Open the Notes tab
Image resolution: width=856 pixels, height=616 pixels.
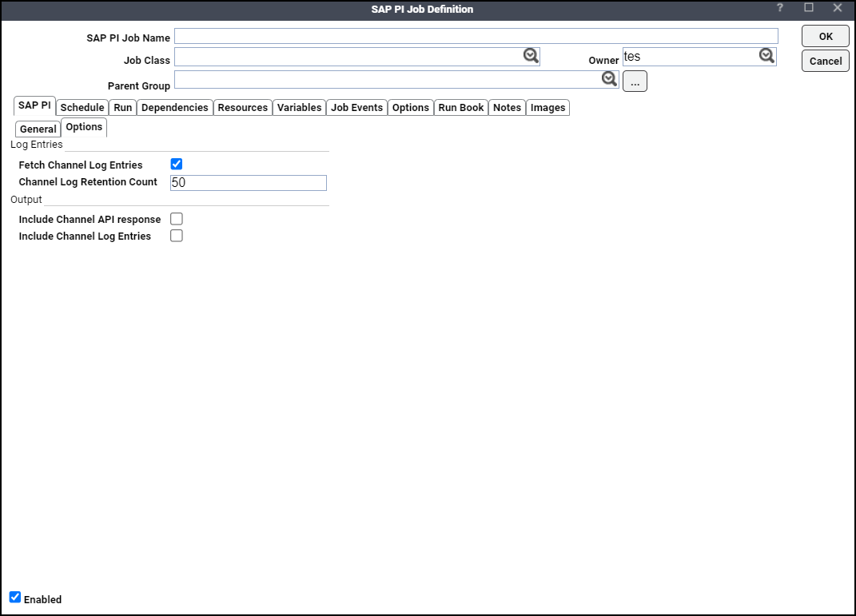coord(508,108)
